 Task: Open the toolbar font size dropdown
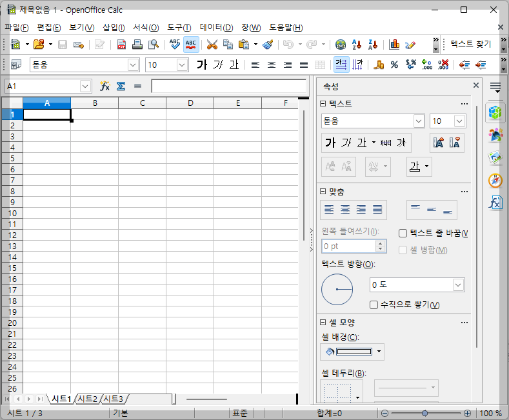tap(182, 65)
